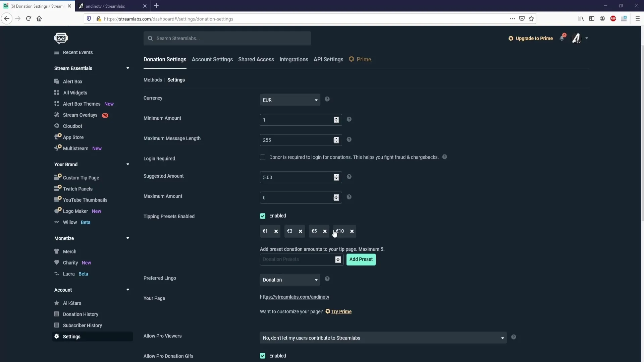Image resolution: width=644 pixels, height=362 pixels.
Task: Switch to Shared Access tab
Action: (256, 59)
